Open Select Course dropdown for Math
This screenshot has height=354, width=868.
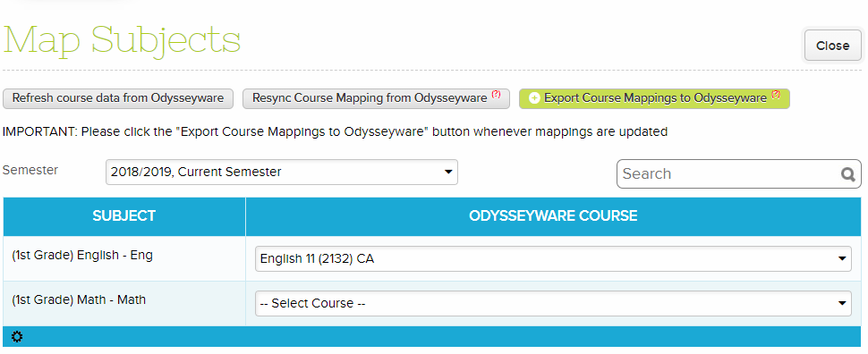(x=553, y=303)
